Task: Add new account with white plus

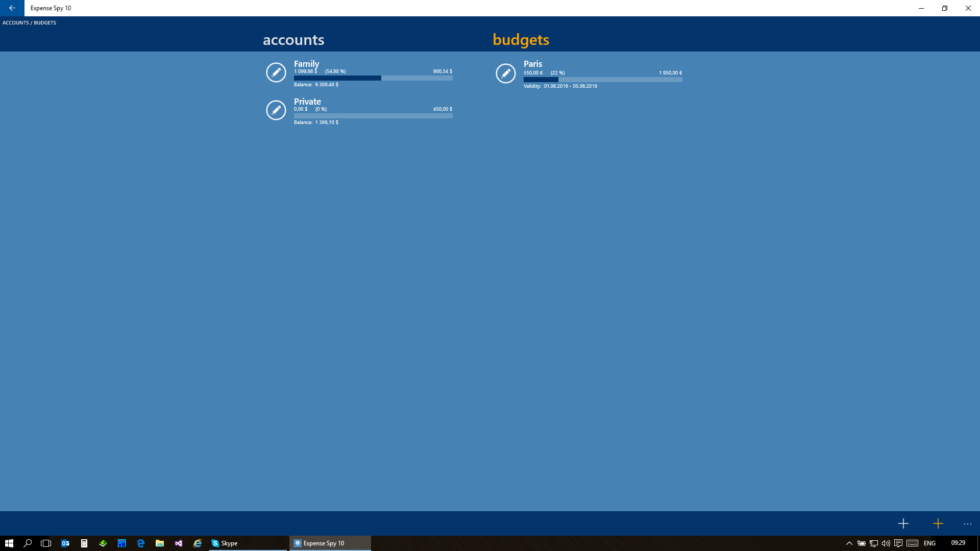Action: point(903,523)
